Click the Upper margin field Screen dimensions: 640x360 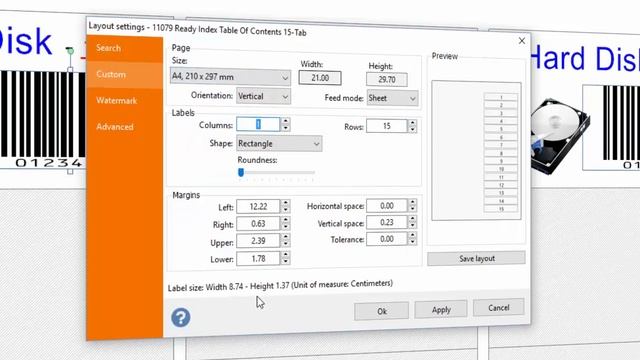coord(258,241)
